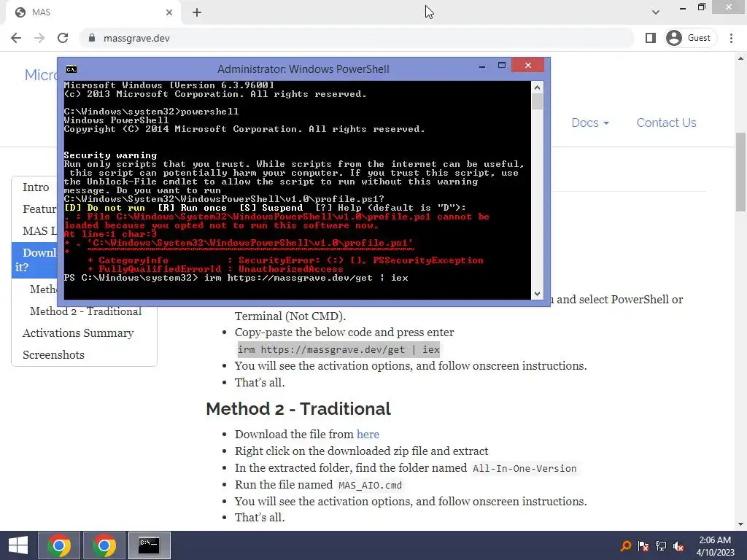Click the PowerShell window title bar

303,69
